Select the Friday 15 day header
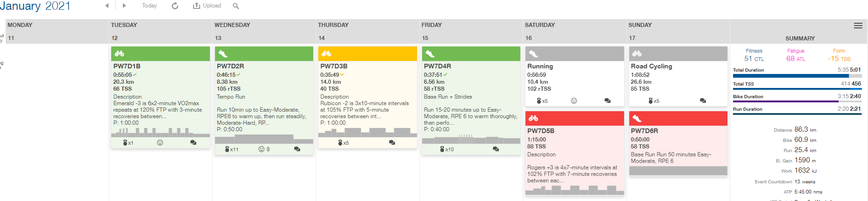This screenshot has width=868, height=201. [471, 32]
